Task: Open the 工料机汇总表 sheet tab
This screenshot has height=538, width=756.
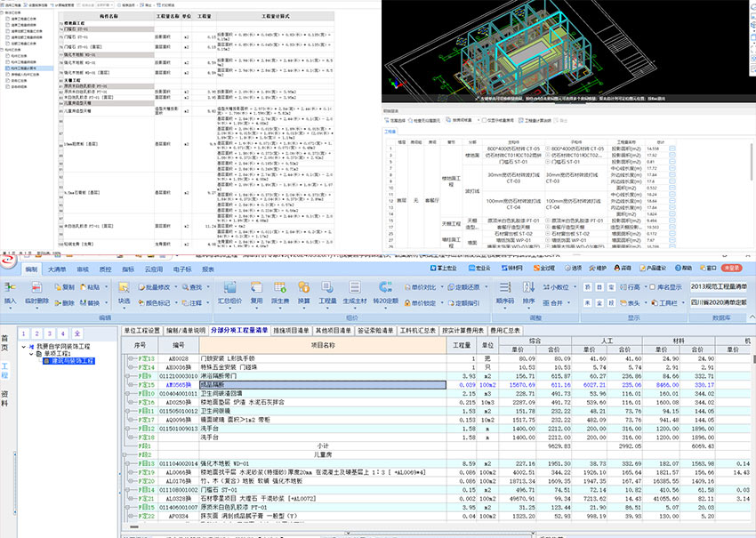Action: [418, 331]
